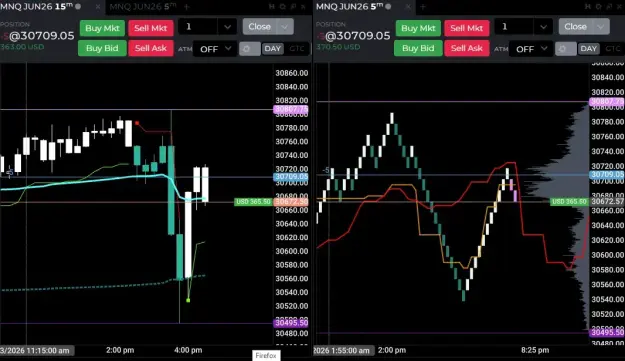
Task: Open the quantity dropdown arrow in the 15m panel
Action: (227, 27)
